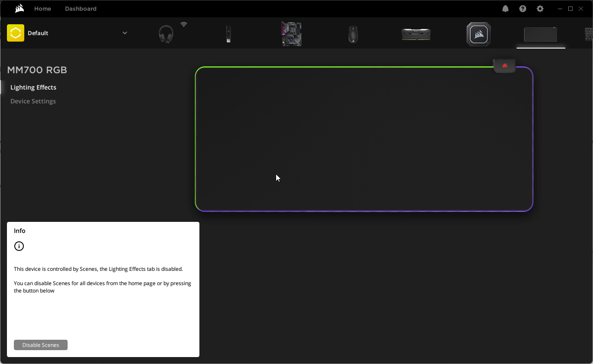Image resolution: width=593 pixels, height=364 pixels.
Task: Open the Dashboard view
Action: (x=81, y=9)
